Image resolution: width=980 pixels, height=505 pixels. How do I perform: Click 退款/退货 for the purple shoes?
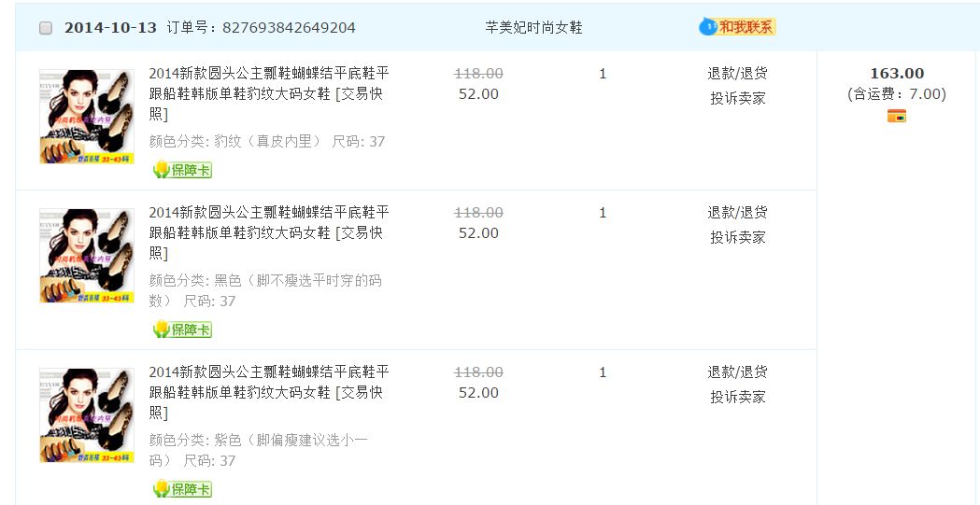737,372
